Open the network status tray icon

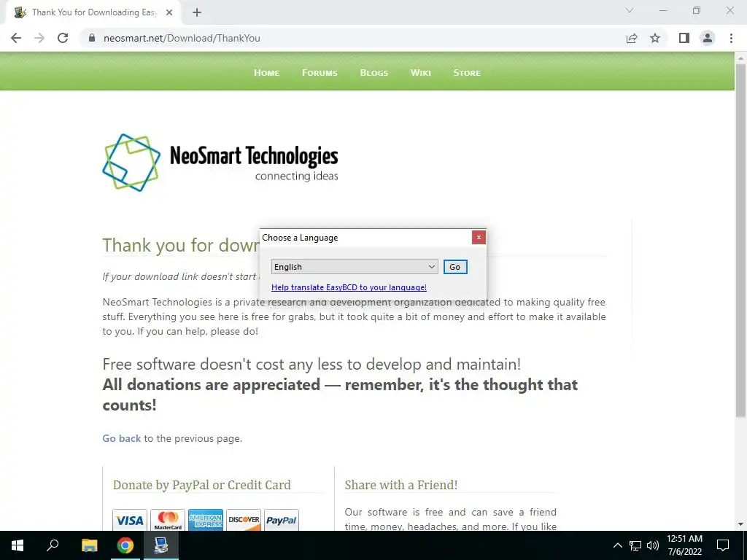pos(635,545)
